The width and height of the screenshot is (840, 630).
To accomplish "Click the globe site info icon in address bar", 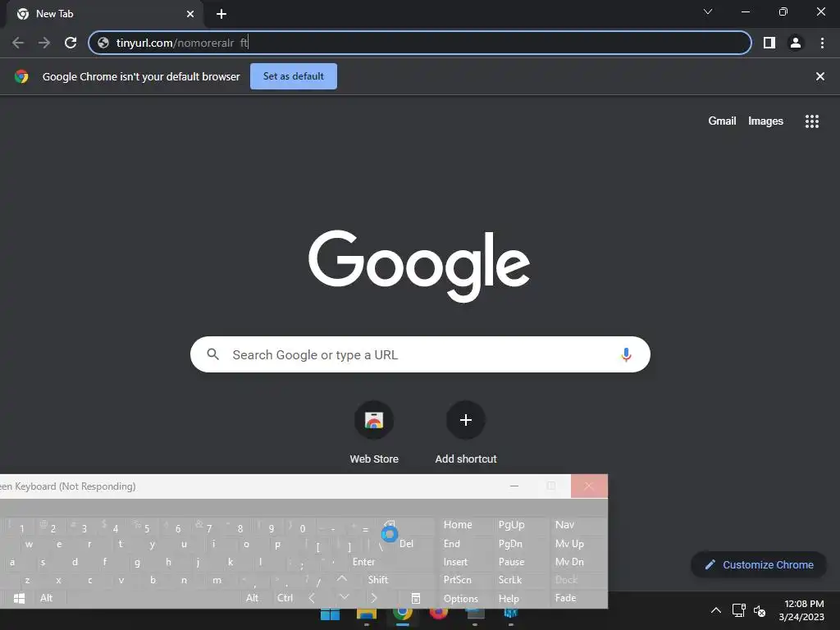I will [x=103, y=43].
